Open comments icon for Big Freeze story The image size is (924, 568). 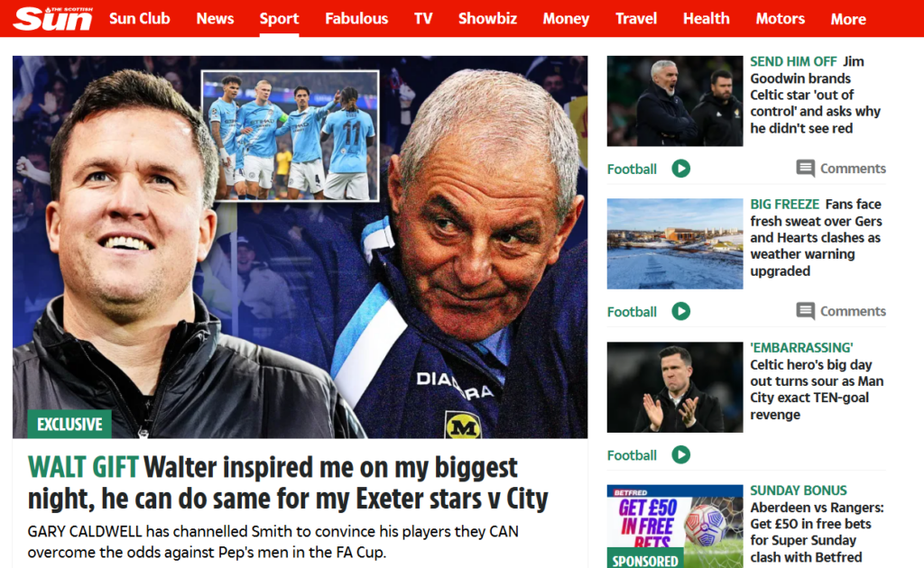(805, 311)
